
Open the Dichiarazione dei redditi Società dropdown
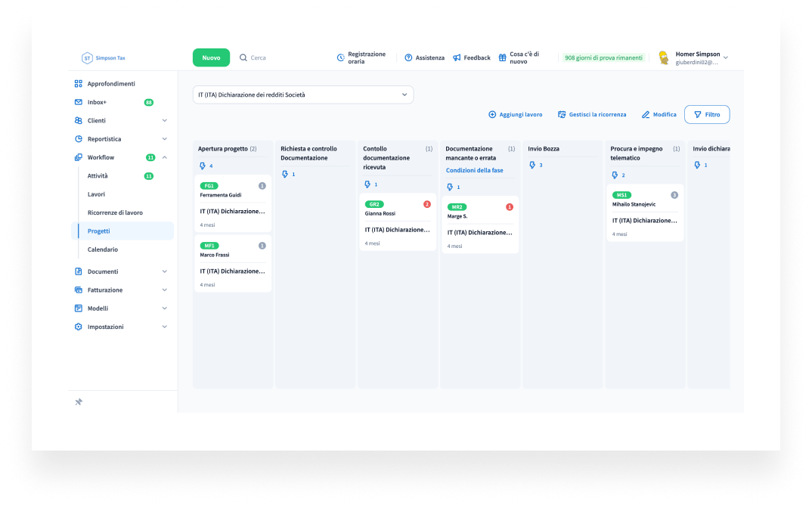[x=303, y=94]
